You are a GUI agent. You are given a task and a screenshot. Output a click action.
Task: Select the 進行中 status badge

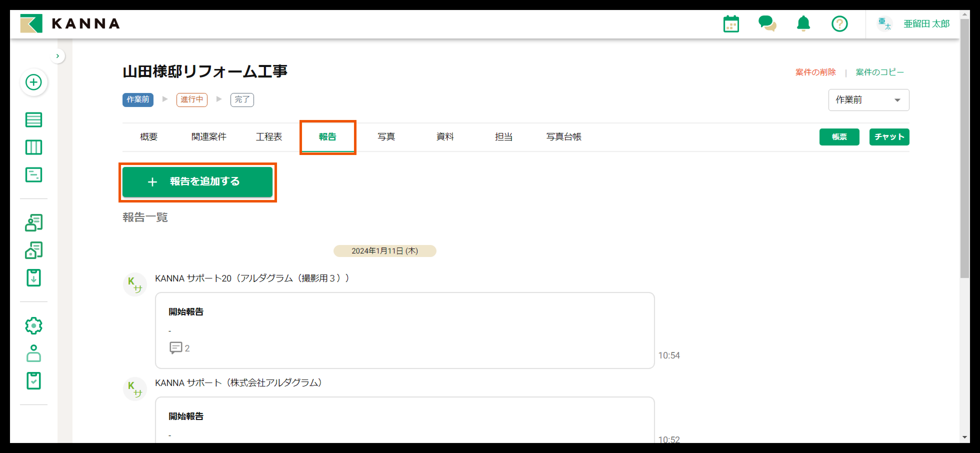[192, 100]
